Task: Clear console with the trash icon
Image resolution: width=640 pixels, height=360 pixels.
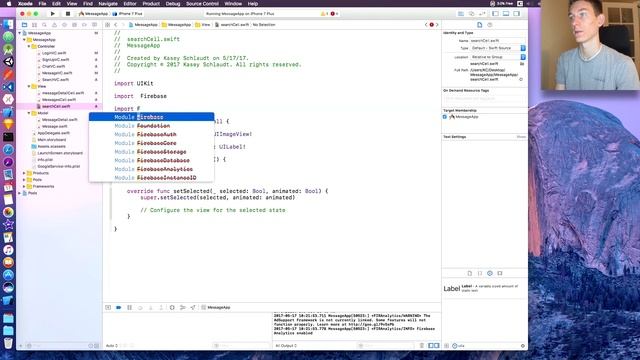Action: [x=422, y=346]
